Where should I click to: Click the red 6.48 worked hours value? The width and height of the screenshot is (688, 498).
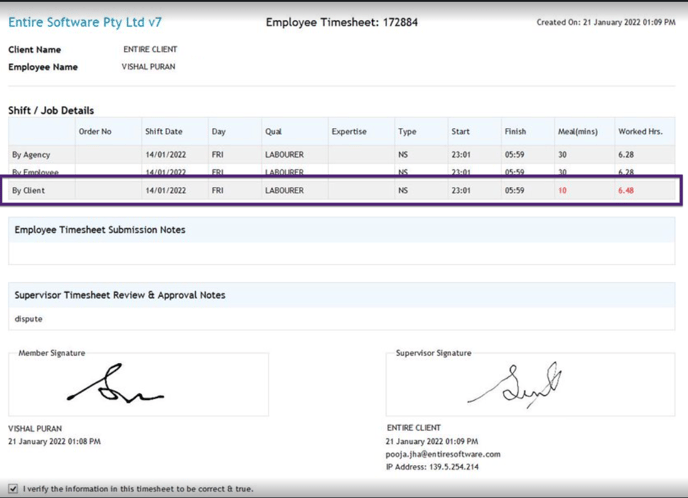(x=626, y=190)
